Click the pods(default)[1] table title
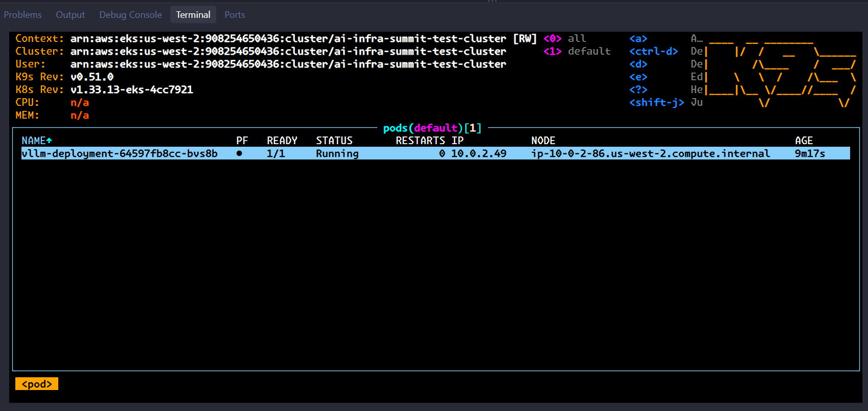The height and width of the screenshot is (411, 868). (432, 128)
